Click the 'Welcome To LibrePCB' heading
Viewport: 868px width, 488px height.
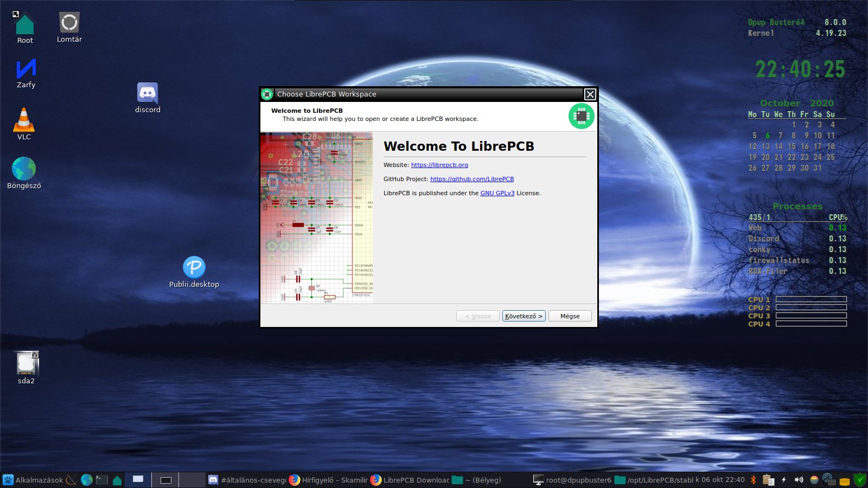tap(459, 146)
